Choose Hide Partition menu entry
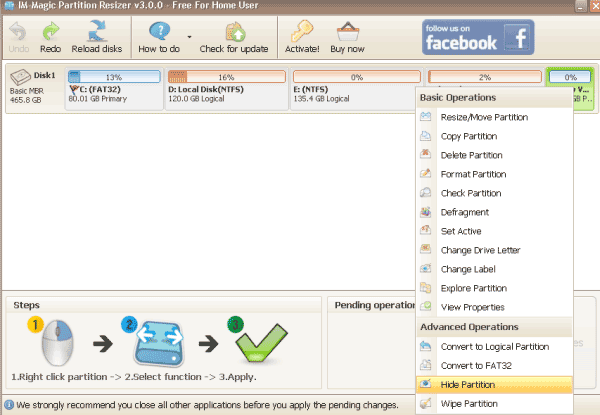 [494, 385]
